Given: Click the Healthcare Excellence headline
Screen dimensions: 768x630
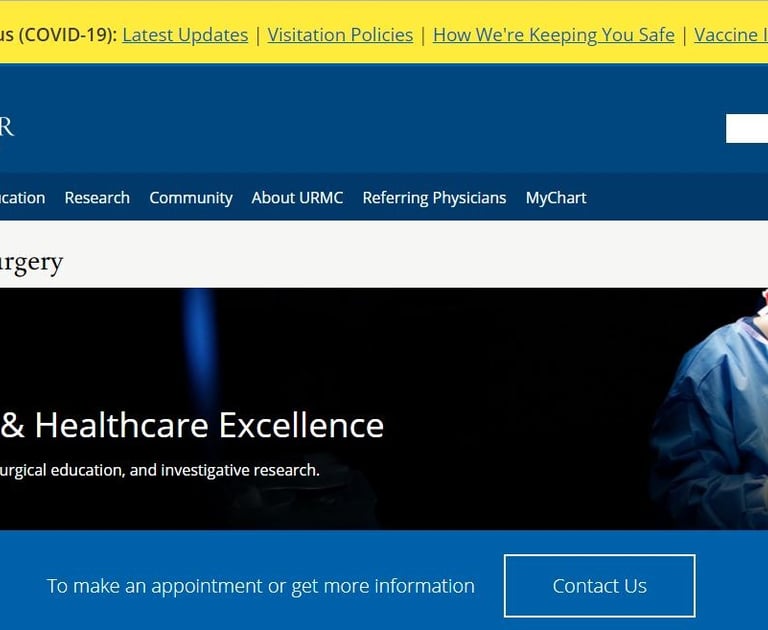Looking at the screenshot, I should [192, 425].
